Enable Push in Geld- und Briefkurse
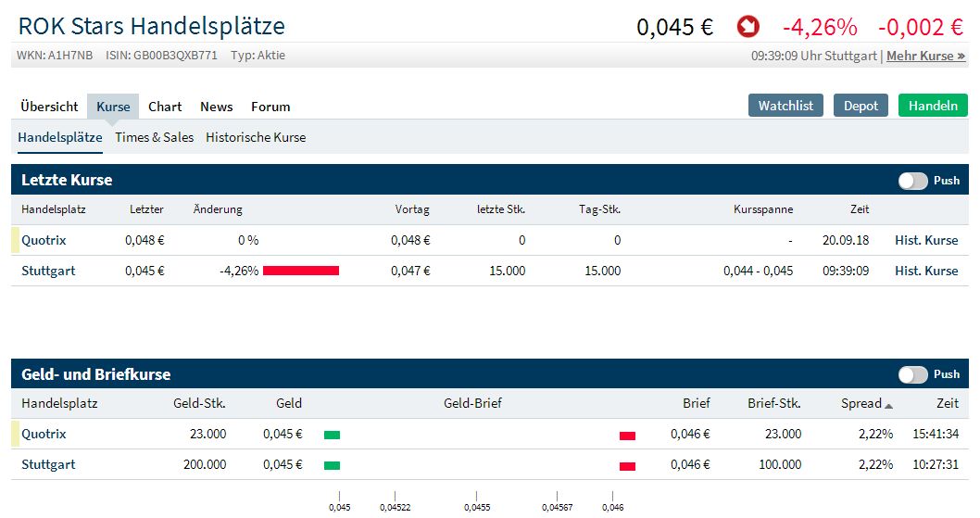This screenshot has height=518, width=980. (912, 374)
